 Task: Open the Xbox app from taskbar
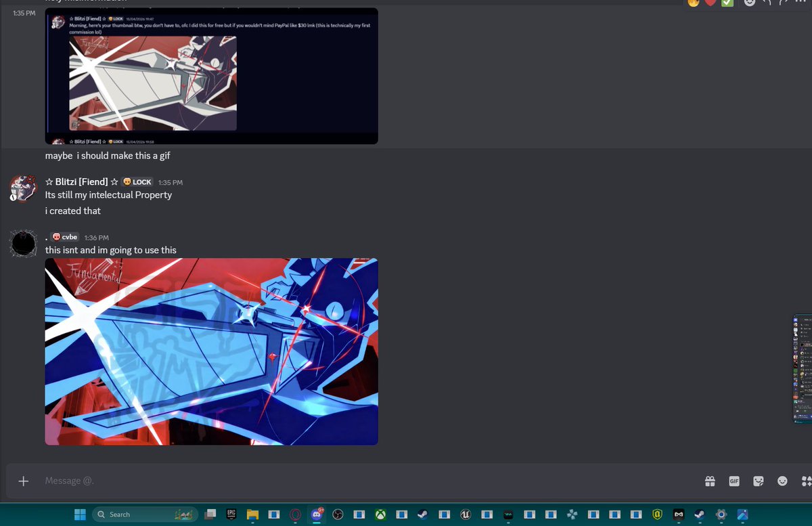click(380, 514)
